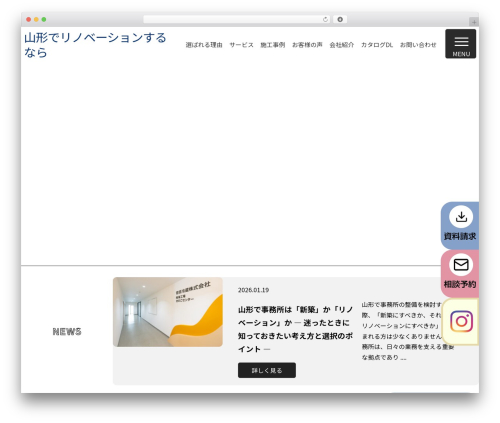The image size is (500, 423).
Task: Open サービス in the navigation
Action: (x=241, y=45)
